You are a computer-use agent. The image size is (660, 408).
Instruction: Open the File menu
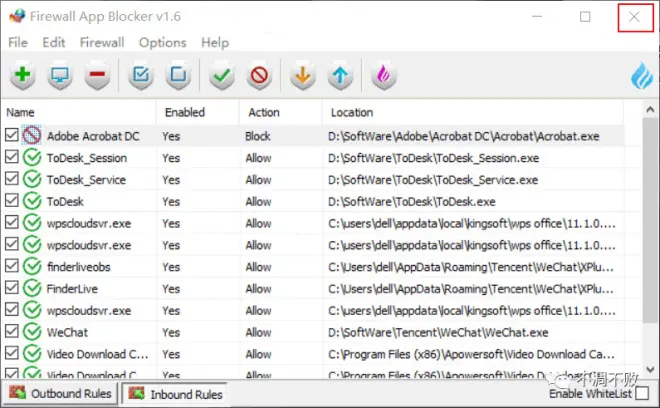18,43
